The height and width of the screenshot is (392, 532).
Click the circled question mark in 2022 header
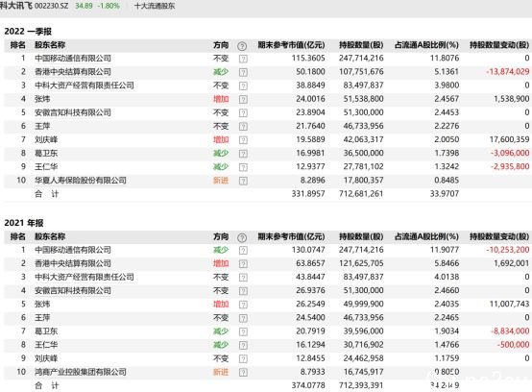242,46
